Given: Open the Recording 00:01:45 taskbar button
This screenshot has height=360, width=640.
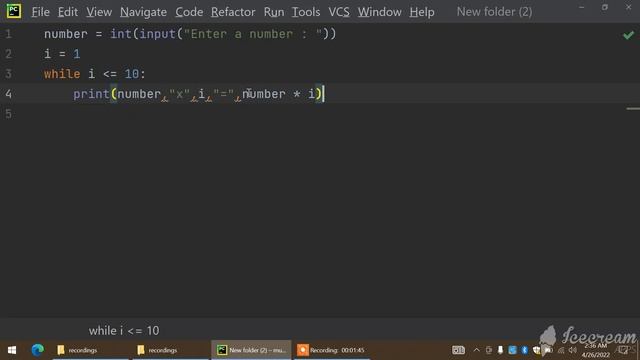Looking at the screenshot, I should pyautogui.click(x=331, y=350).
